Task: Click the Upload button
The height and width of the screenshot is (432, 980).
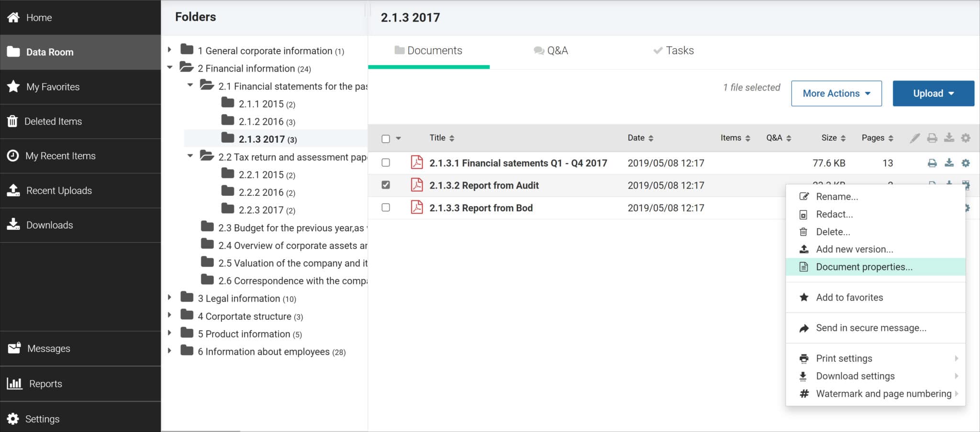Action: point(933,93)
